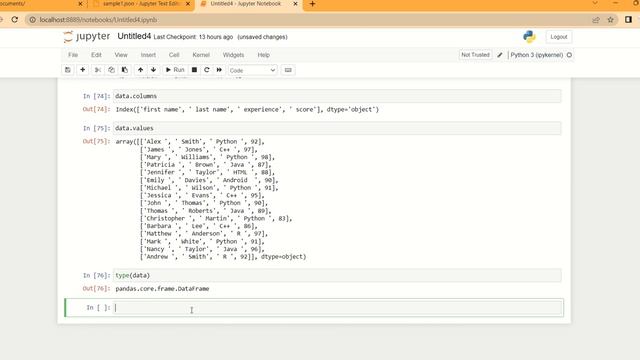Viewport: 640px width, 360px height.
Task: Click the Not Trusted button
Action: (x=475, y=55)
